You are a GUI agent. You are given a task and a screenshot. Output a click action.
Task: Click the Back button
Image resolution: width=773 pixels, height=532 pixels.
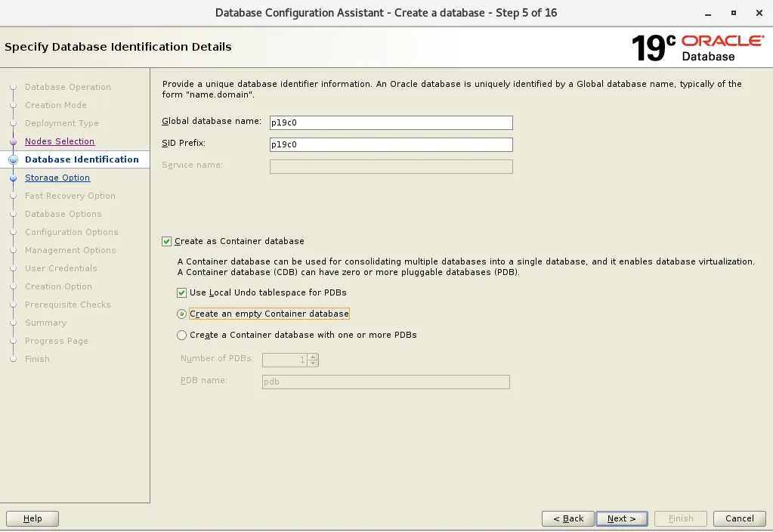(567, 518)
